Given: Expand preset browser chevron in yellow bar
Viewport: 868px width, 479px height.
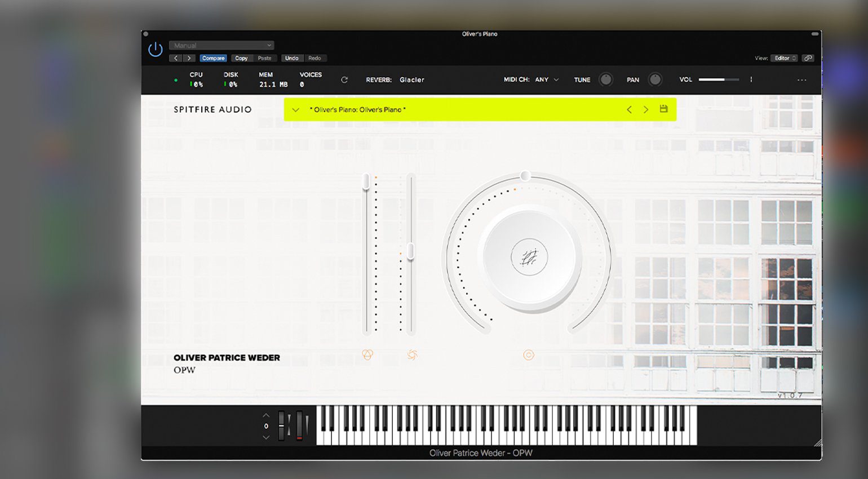Looking at the screenshot, I should click(295, 110).
